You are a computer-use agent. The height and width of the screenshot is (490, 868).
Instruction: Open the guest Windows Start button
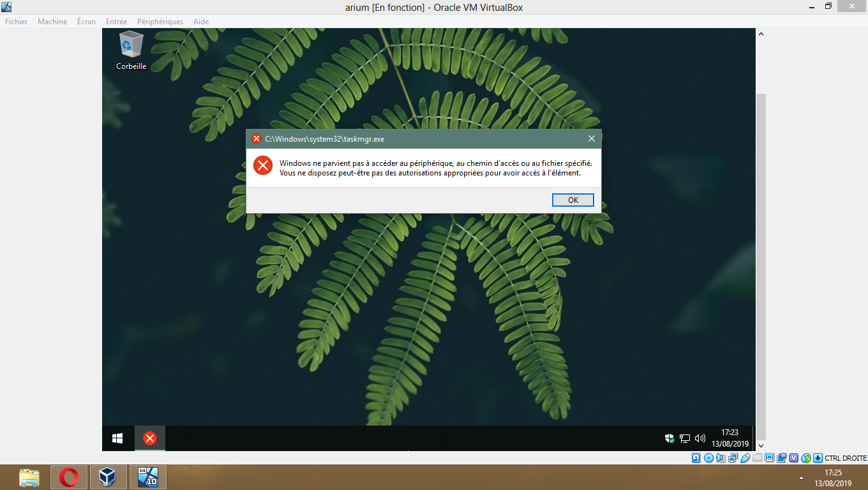(117, 438)
